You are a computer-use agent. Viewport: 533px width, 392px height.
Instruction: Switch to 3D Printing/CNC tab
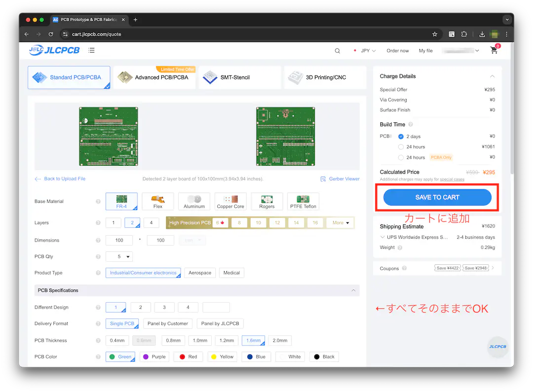tap(325, 77)
